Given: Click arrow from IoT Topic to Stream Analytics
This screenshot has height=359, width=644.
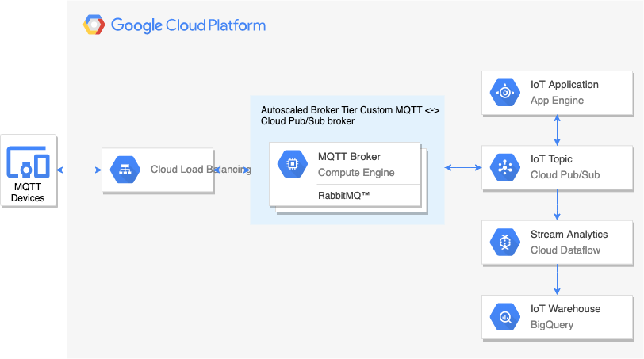Looking at the screenshot, I should click(x=557, y=204).
